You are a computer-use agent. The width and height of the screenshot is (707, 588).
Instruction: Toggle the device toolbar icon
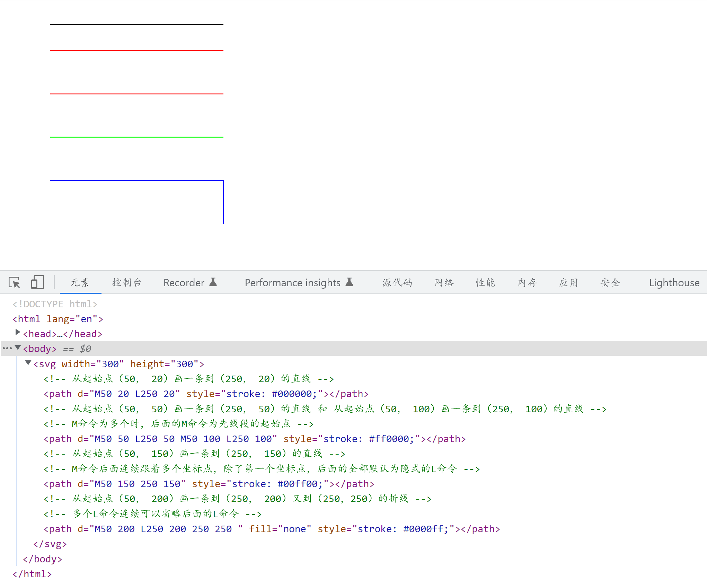click(x=37, y=282)
